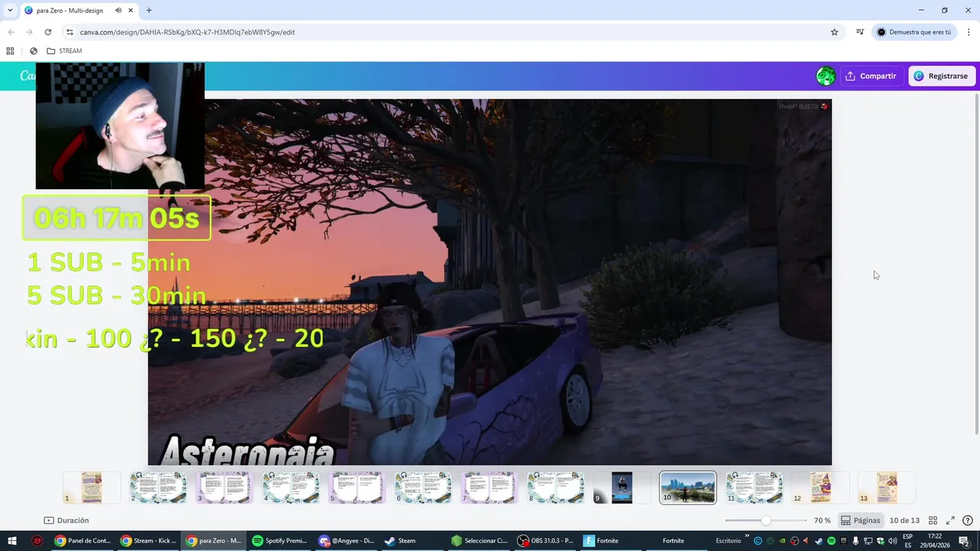Open the help question mark icon
Image resolution: width=980 pixels, height=551 pixels.
[x=968, y=520]
